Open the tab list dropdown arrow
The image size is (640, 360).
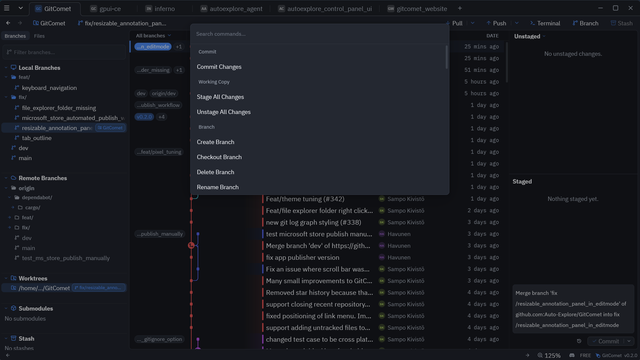[x=20, y=8]
